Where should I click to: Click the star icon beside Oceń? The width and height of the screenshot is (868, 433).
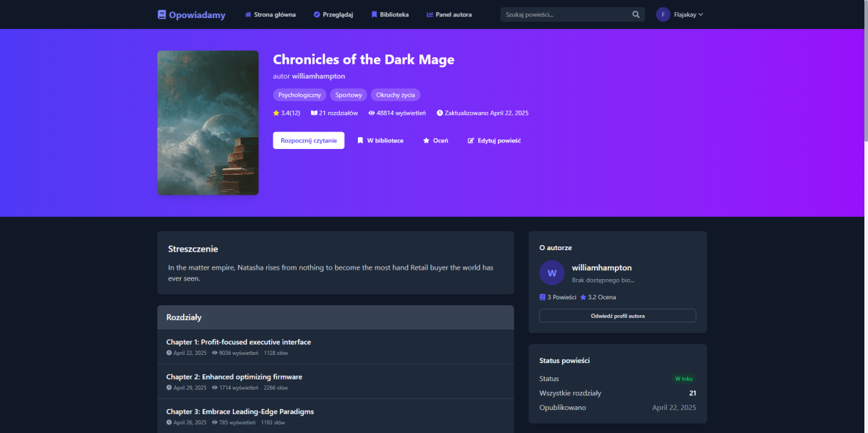click(427, 140)
